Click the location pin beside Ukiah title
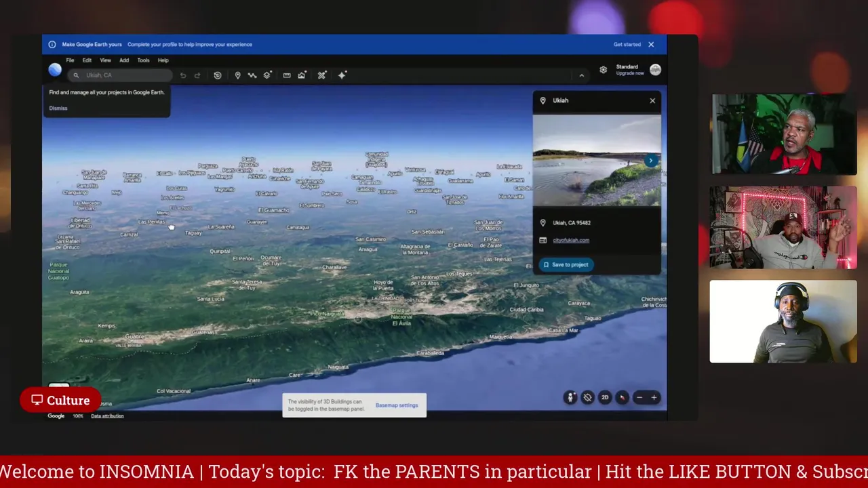The image size is (868, 488). (542, 101)
